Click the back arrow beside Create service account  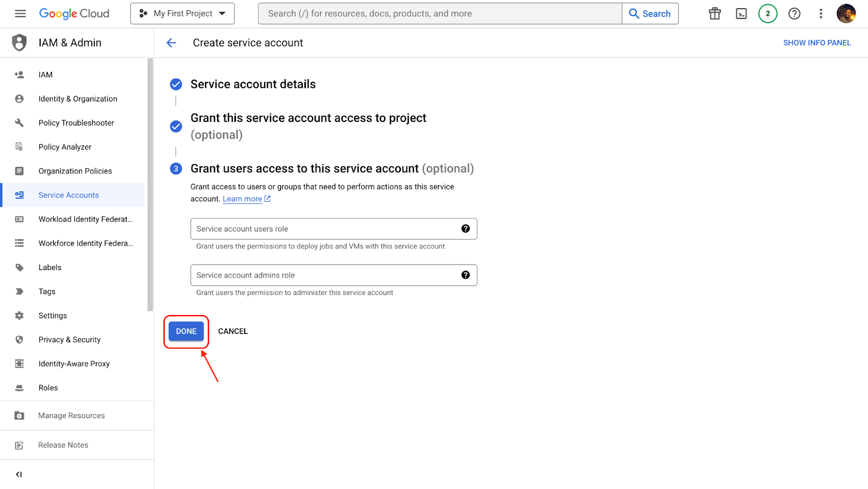pyautogui.click(x=171, y=43)
